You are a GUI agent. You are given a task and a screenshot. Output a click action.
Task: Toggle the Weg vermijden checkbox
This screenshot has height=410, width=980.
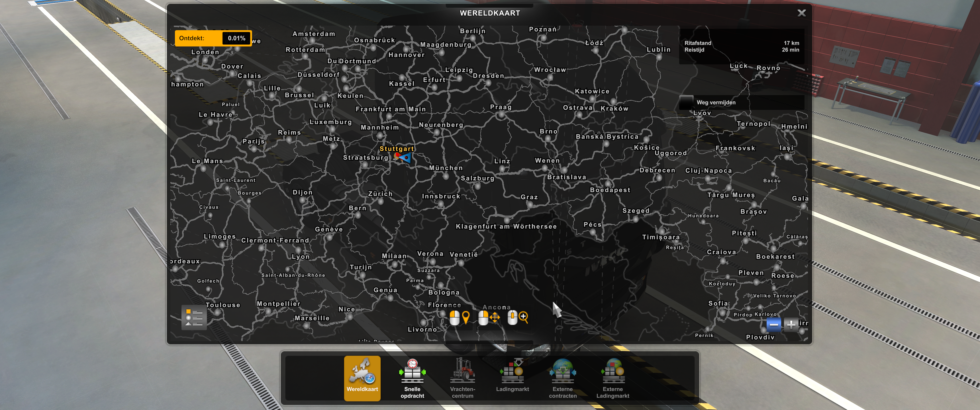687,102
